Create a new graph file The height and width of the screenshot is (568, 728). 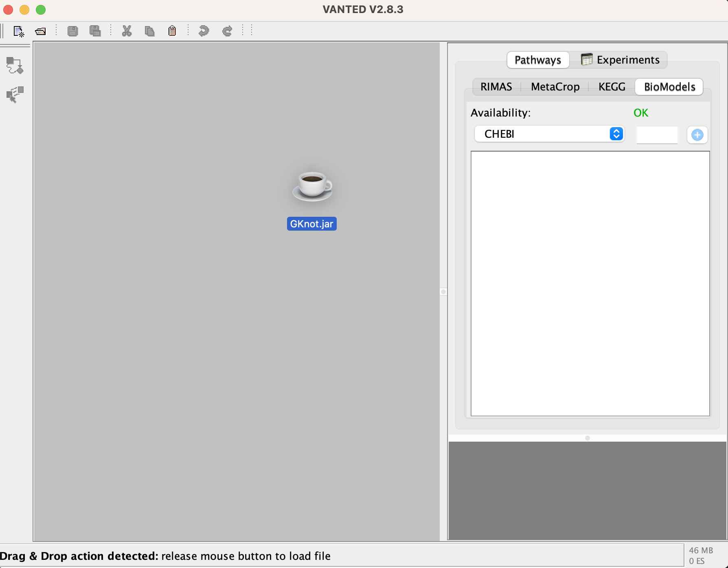point(19,31)
